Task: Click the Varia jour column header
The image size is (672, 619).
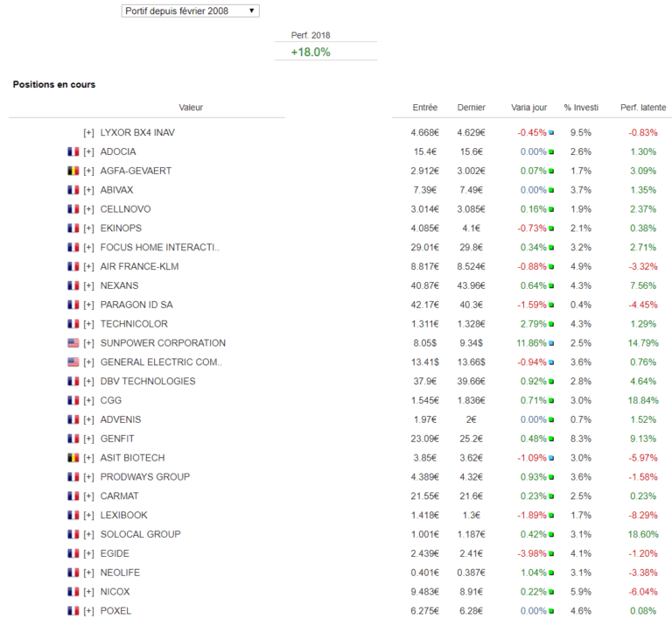Action: point(528,108)
